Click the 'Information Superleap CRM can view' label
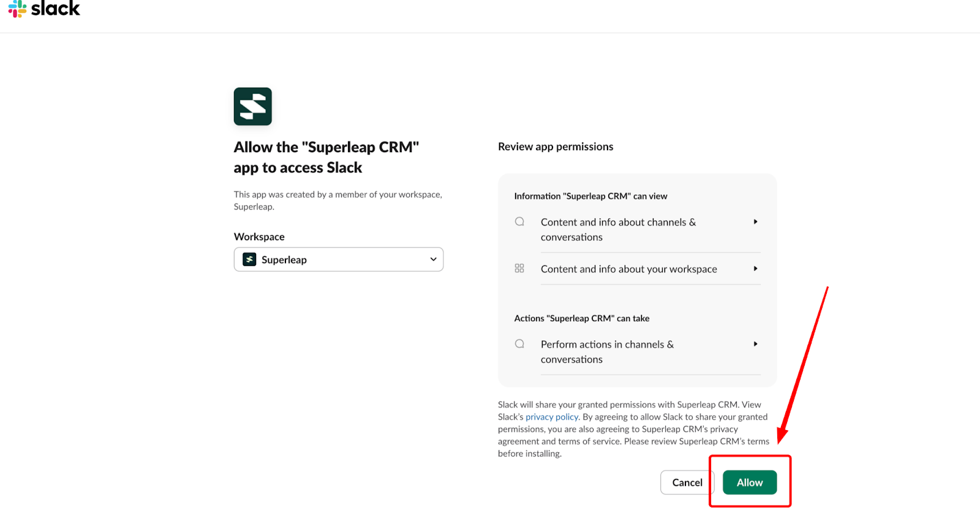The width and height of the screenshot is (980, 511). [590, 196]
